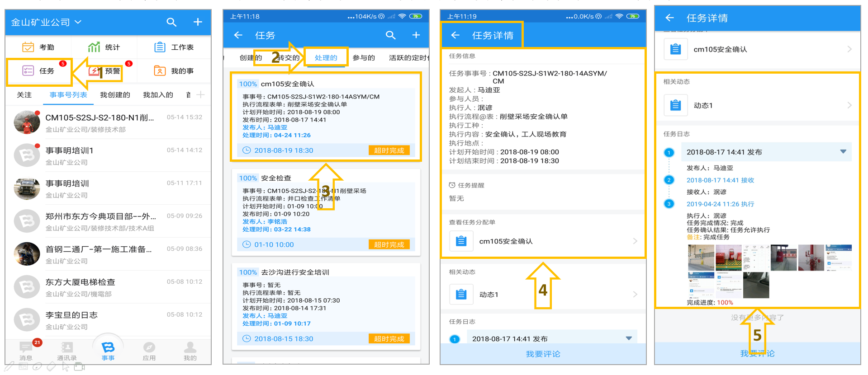Tap the search icon beside 金山矿业公司
The width and height of the screenshot is (868, 375).
coord(171,22)
